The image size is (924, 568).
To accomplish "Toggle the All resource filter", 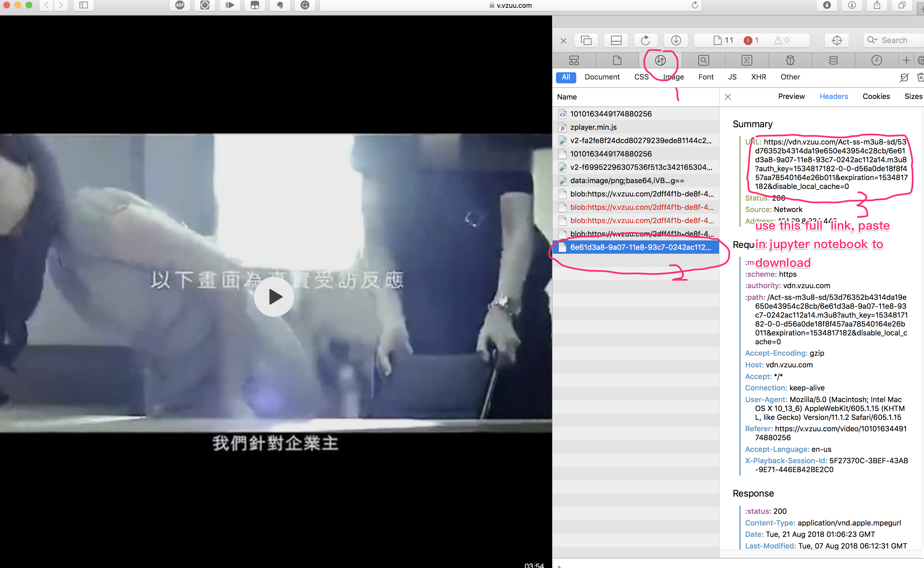I will pyautogui.click(x=566, y=77).
